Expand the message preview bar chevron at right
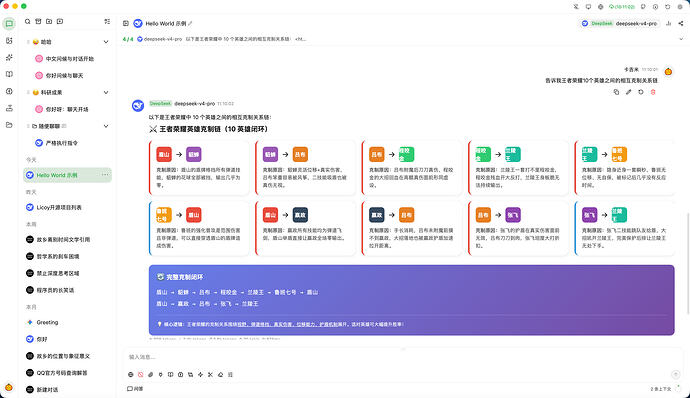The height and width of the screenshot is (398, 690). (x=681, y=39)
